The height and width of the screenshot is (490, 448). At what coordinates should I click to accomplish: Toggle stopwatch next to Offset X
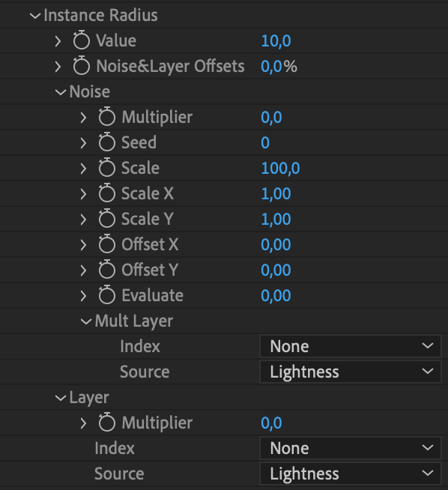107,244
